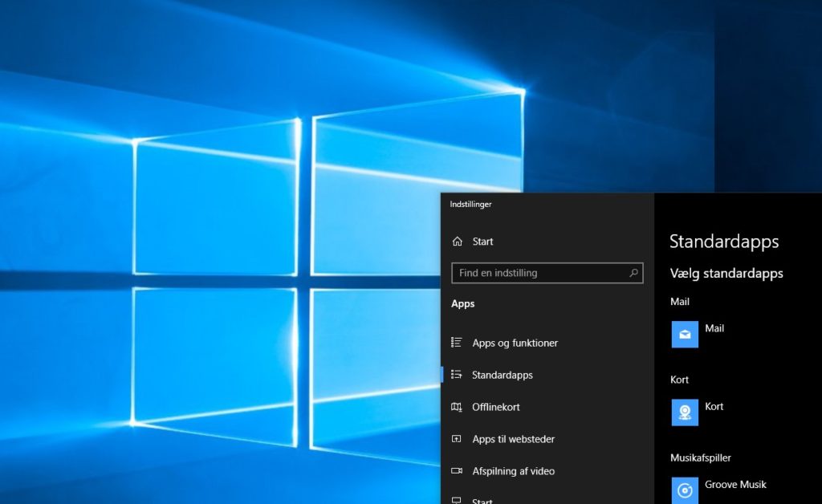Click the Apps og funktioner icon
Screen dimensions: 822x504
(x=458, y=343)
